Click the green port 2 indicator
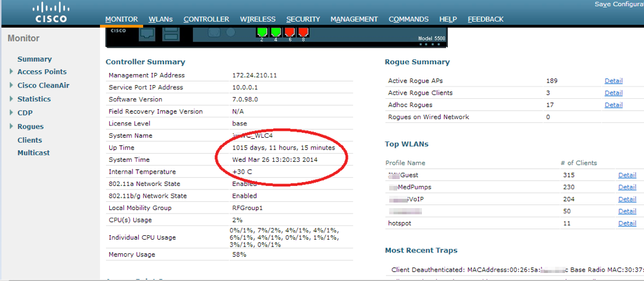 pos(262,32)
